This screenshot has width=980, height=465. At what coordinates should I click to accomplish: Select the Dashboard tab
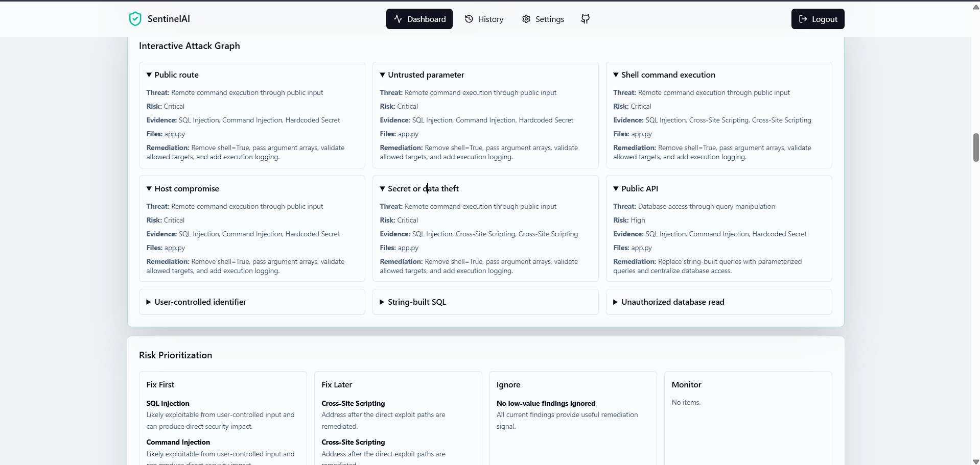(419, 19)
